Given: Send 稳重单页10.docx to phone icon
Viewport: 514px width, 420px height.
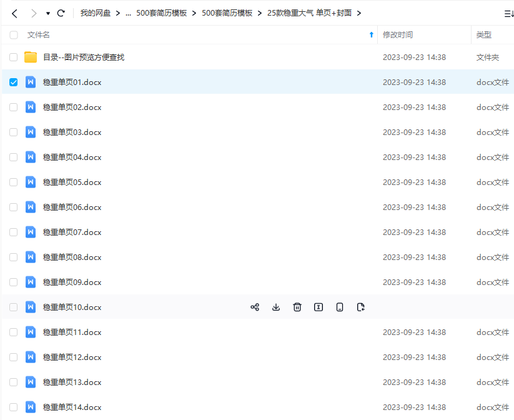Looking at the screenshot, I should (340, 307).
